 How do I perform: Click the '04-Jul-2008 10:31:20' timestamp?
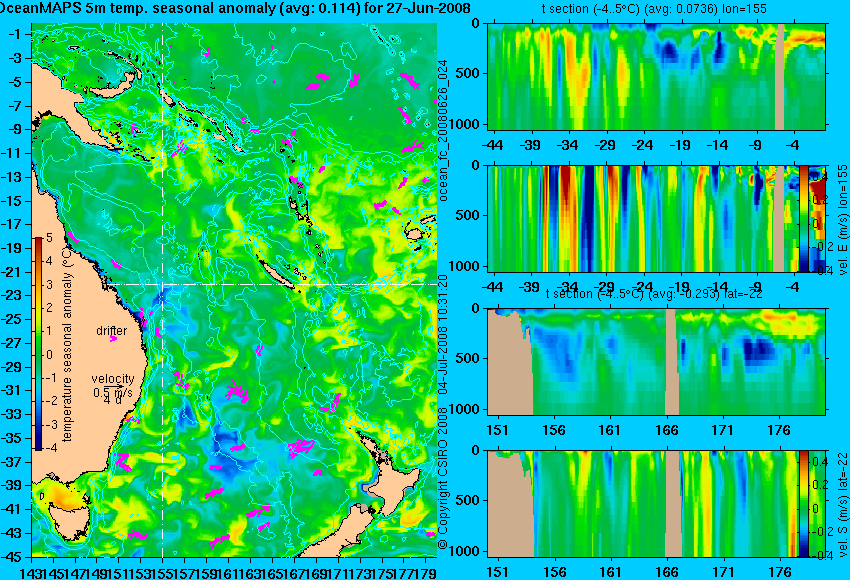pyautogui.click(x=442, y=332)
